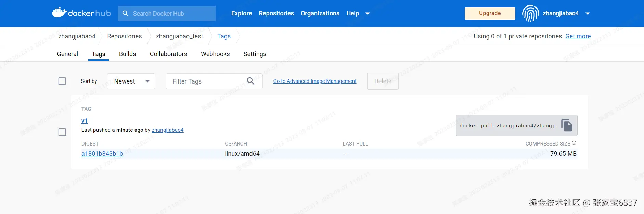
Task: Open Explore in the top navigation
Action: (x=242, y=13)
